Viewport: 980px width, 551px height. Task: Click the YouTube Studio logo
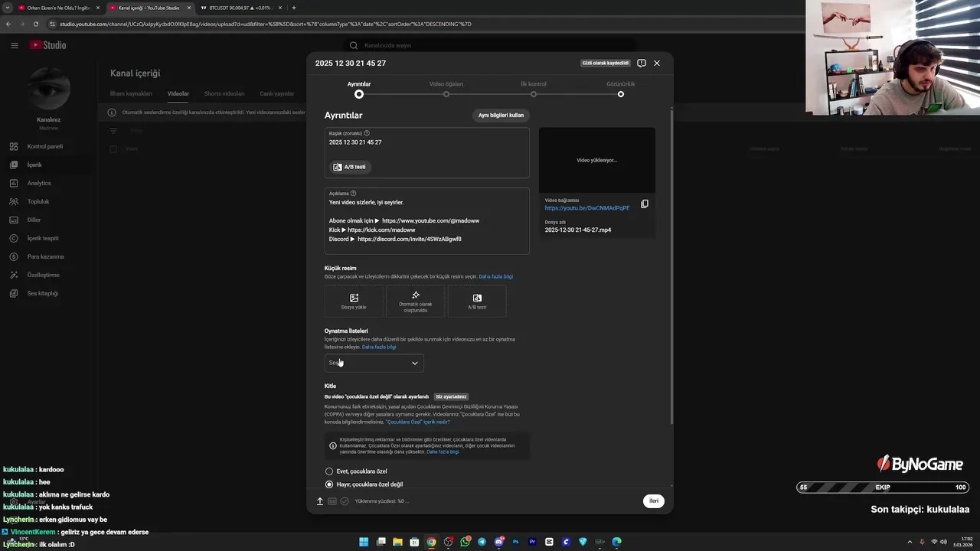(48, 45)
